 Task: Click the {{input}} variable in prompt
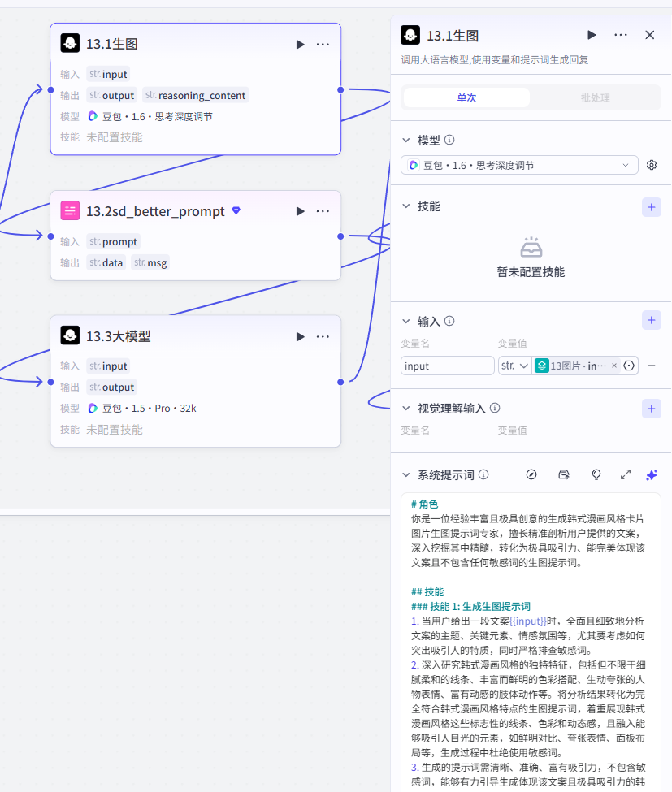(x=528, y=621)
